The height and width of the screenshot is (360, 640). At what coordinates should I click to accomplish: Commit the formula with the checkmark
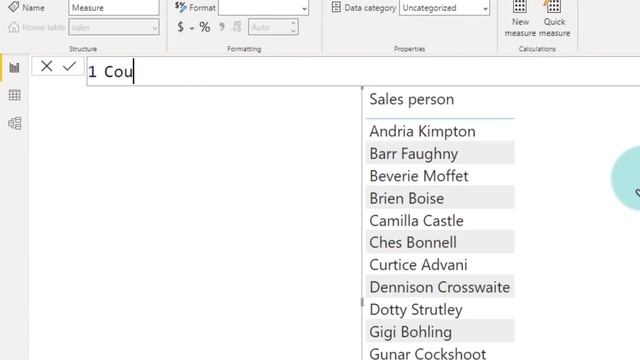(69, 66)
